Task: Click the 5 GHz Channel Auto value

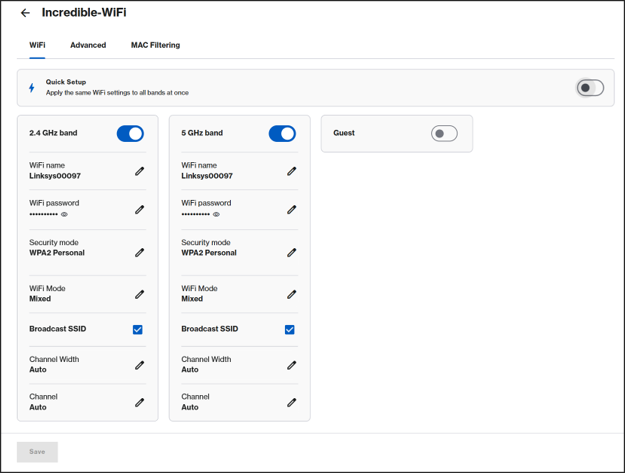Action: pos(190,407)
